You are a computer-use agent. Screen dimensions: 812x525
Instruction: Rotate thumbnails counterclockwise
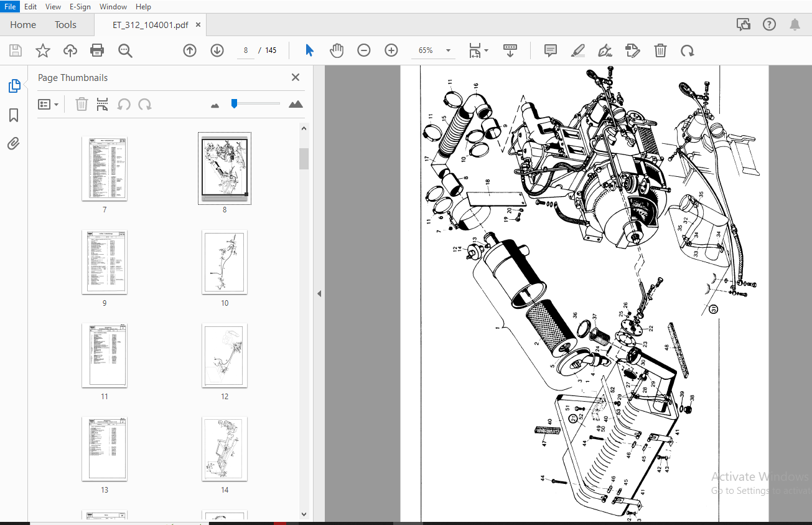click(124, 104)
